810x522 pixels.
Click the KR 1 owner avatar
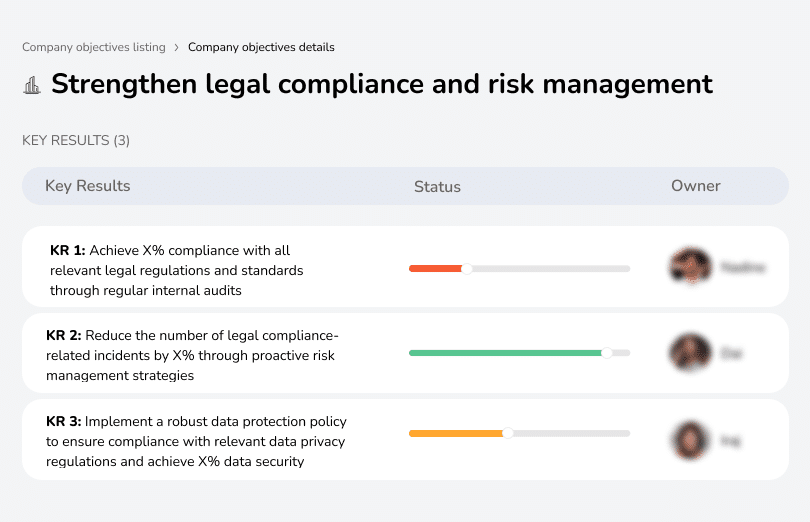click(x=690, y=267)
